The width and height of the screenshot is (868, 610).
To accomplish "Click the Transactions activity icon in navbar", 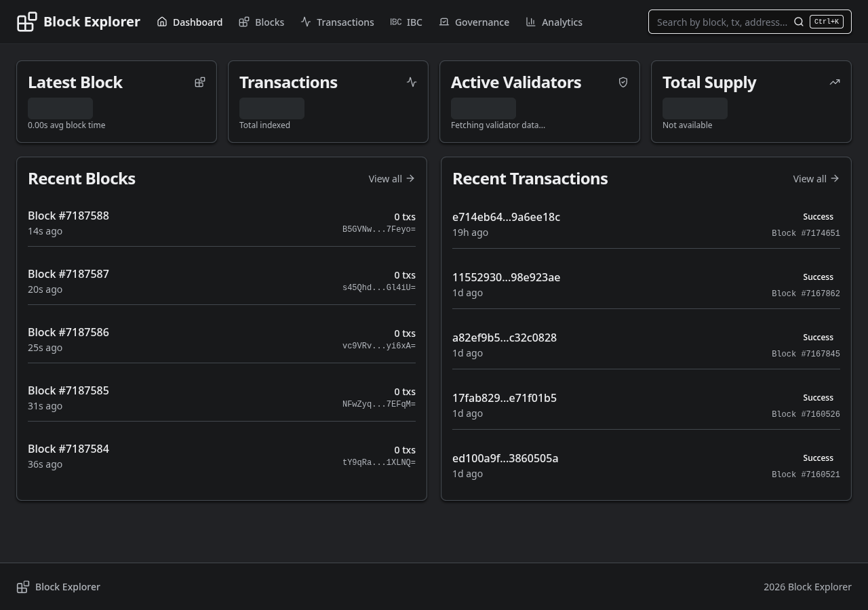I will pos(306,22).
